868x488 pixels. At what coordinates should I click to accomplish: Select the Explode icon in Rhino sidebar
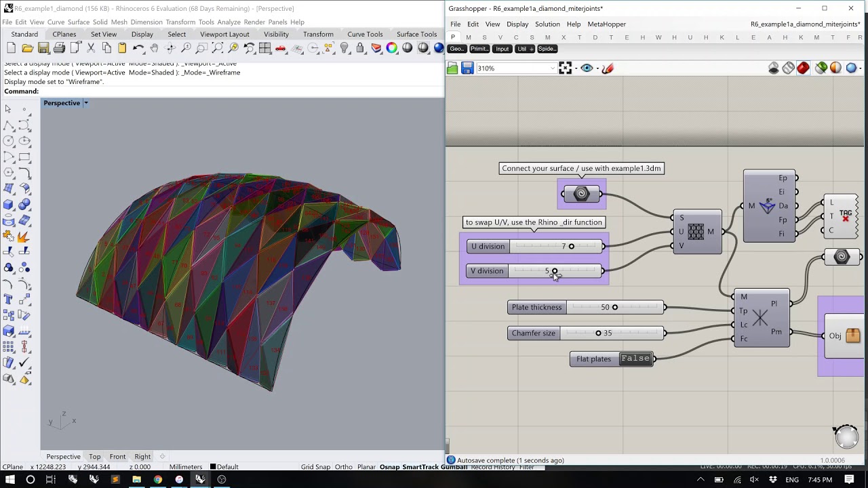[24, 237]
